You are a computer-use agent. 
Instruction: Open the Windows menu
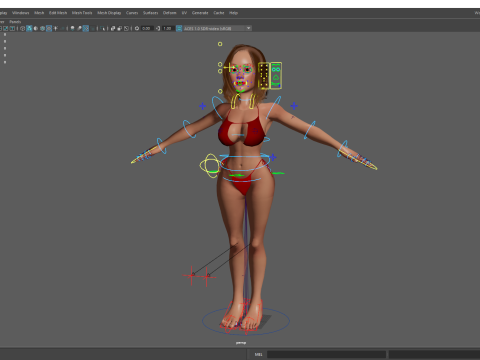pyautogui.click(x=21, y=13)
